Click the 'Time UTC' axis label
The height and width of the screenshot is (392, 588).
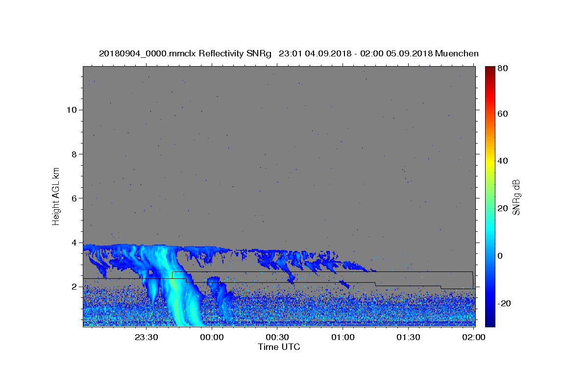click(x=279, y=347)
